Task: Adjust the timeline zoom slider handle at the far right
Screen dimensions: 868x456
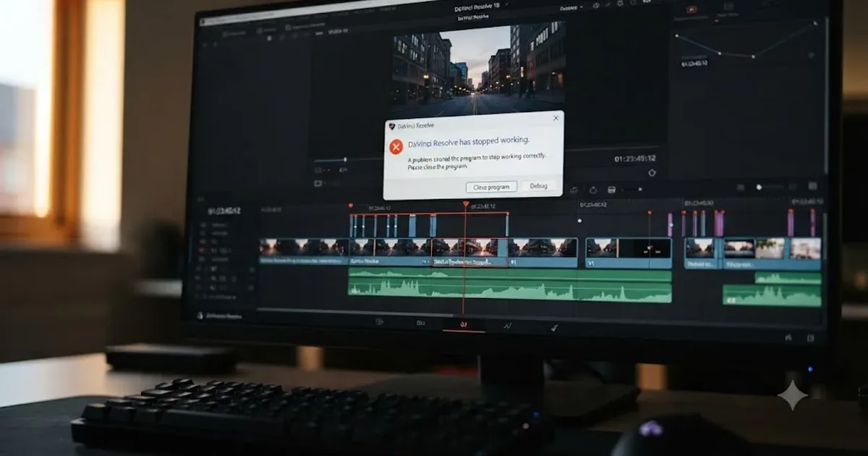Action: point(759,187)
